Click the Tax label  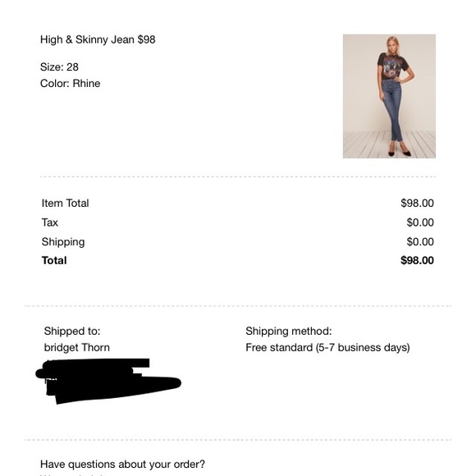[50, 222]
